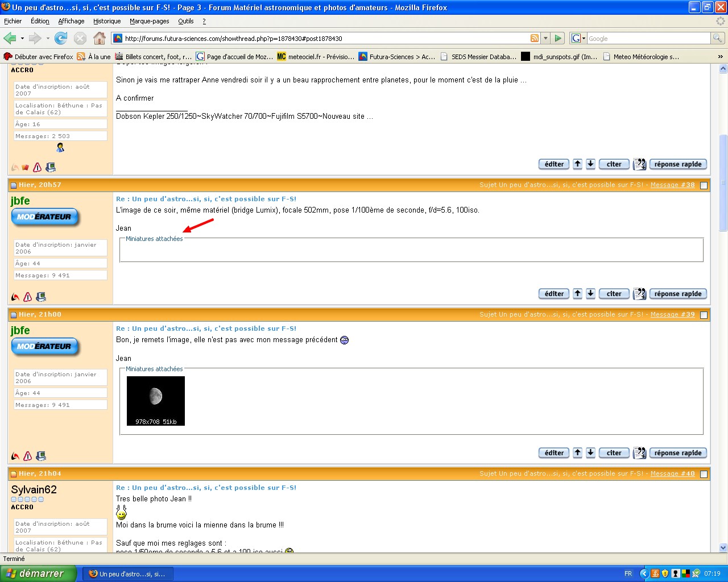The width and height of the screenshot is (728, 582).
Task: Click the Sylvain62 username in Message #40
Action: 34,489
